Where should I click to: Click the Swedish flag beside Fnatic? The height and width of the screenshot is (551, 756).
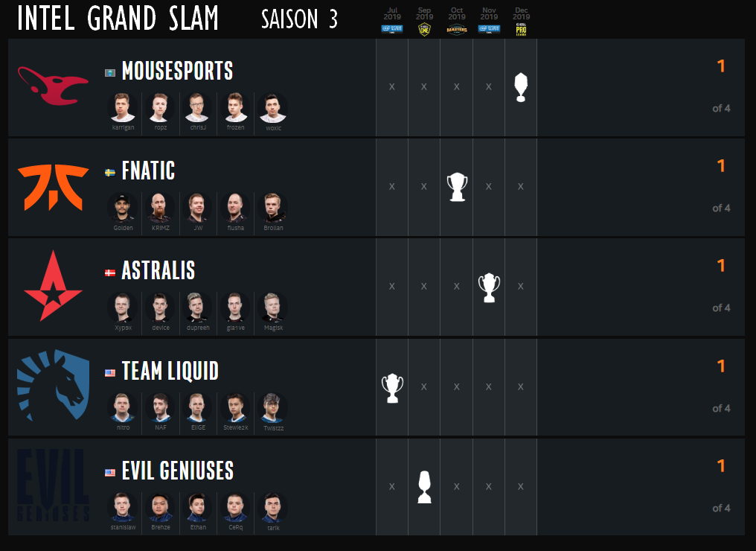(110, 172)
